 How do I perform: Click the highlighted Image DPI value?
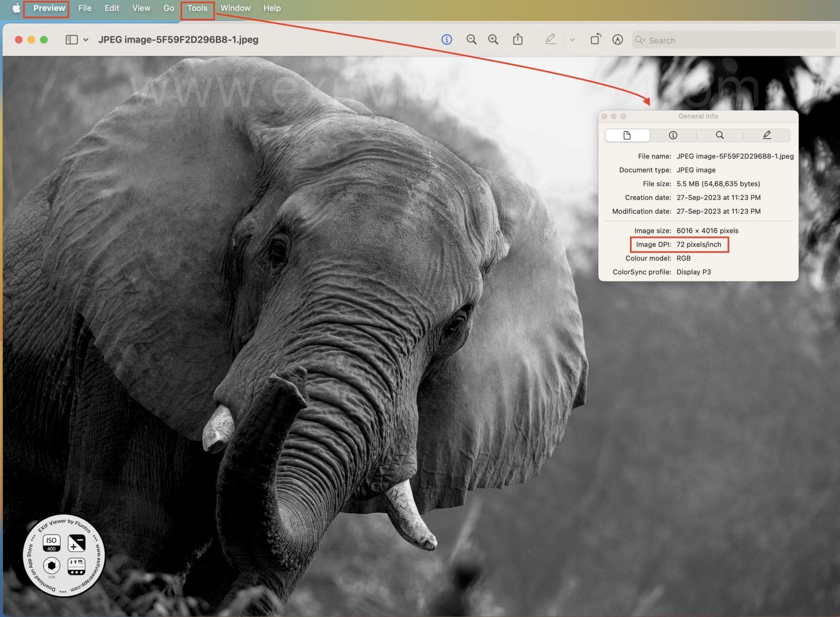tap(700, 244)
